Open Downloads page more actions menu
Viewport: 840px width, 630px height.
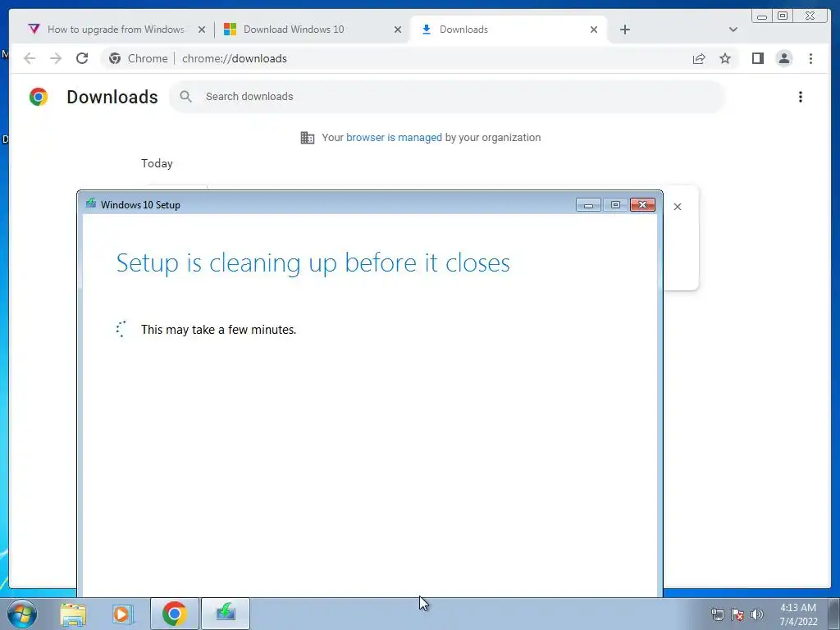801,97
